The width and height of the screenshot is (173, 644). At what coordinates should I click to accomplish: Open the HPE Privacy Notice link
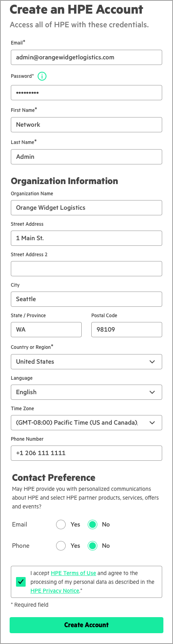click(55, 591)
